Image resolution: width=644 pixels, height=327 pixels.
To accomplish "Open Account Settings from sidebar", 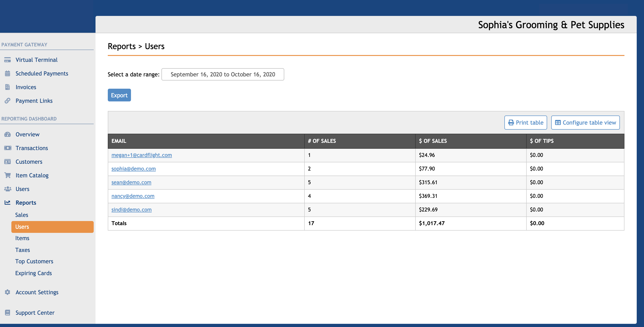I will point(37,292).
